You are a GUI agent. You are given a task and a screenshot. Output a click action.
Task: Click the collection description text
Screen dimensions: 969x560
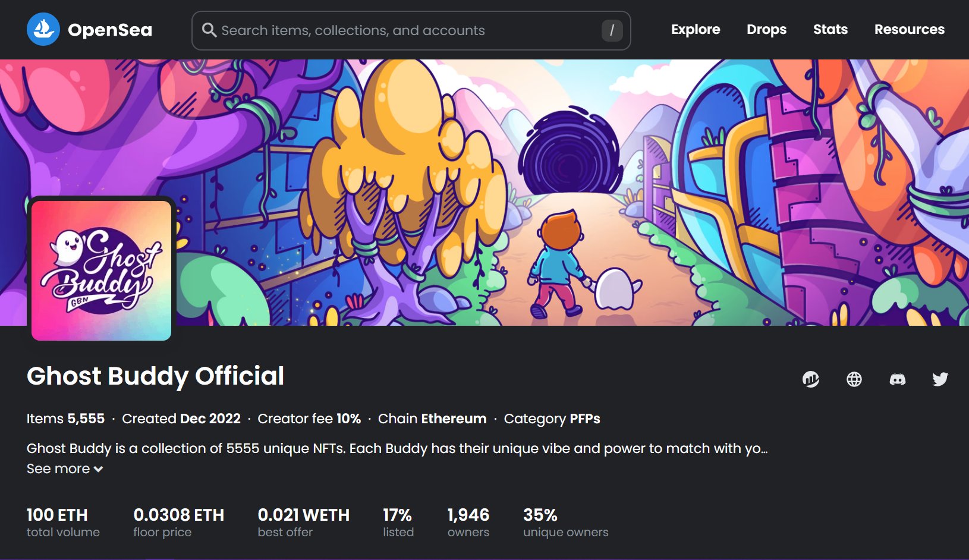pos(397,448)
